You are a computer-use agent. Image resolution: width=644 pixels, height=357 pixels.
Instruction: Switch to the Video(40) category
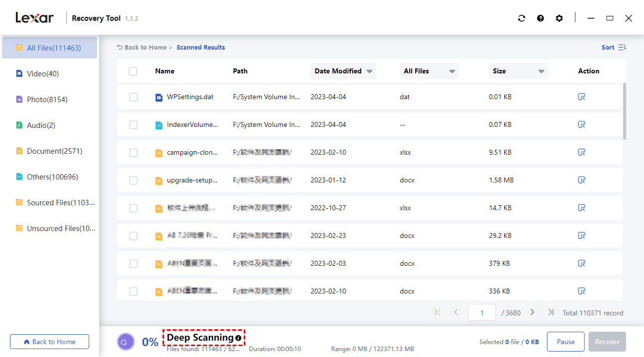[50, 74]
